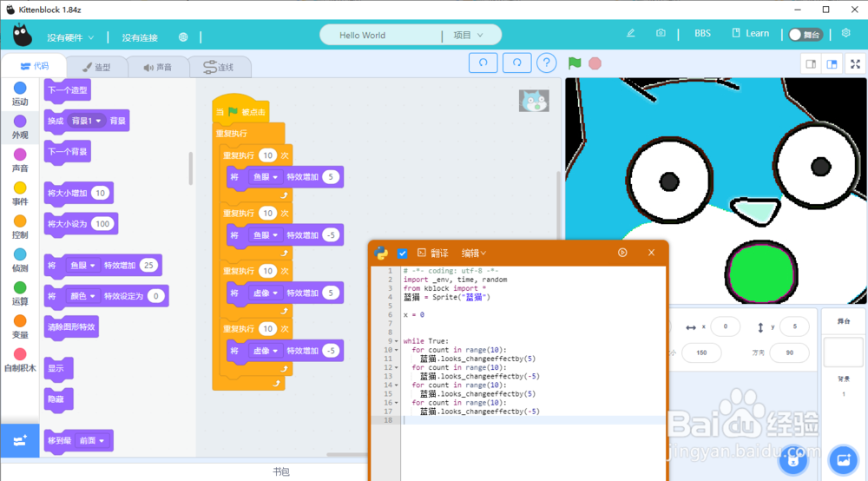Enter fullscreen stage mode
The image size is (868, 481).
(855, 64)
